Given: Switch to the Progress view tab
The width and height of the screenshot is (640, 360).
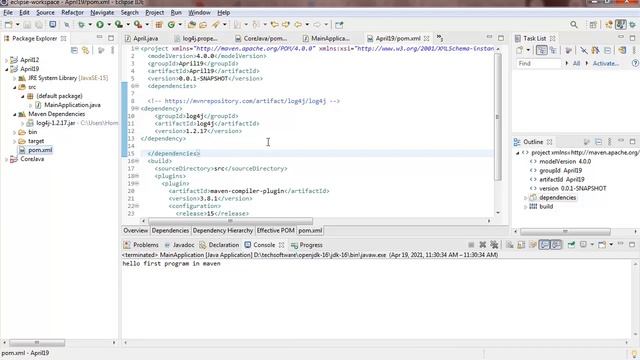Looking at the screenshot, I should tap(307, 245).
